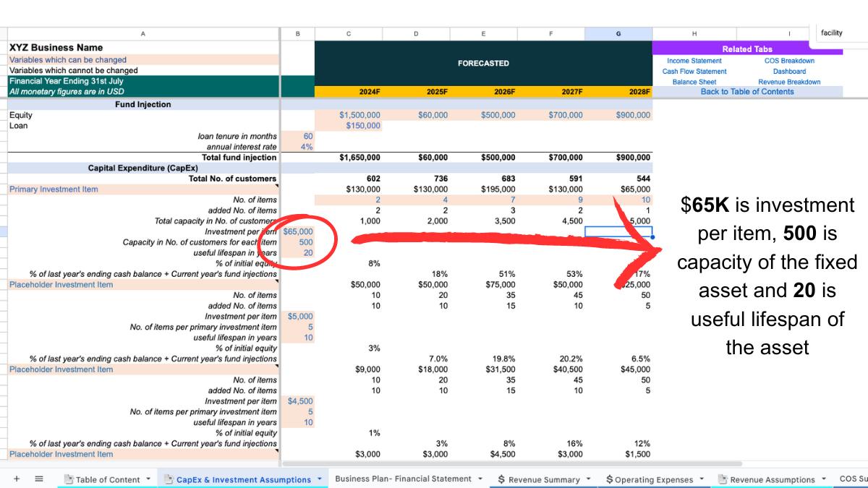Viewport: 868px width, 488px height.
Task: Add a new sheet with plus icon
Action: [17, 479]
